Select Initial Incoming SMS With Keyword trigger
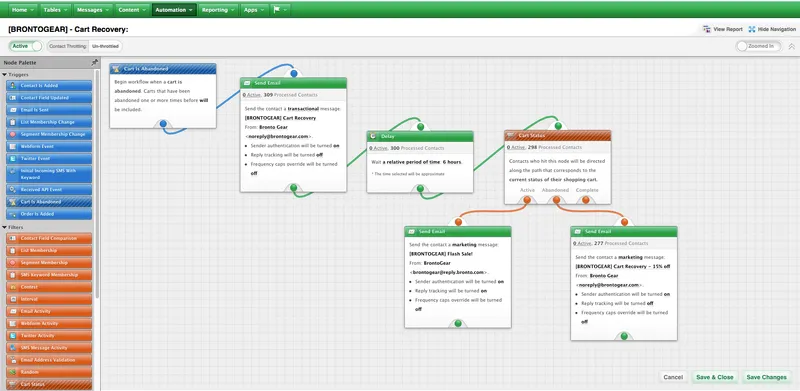 pyautogui.click(x=49, y=174)
